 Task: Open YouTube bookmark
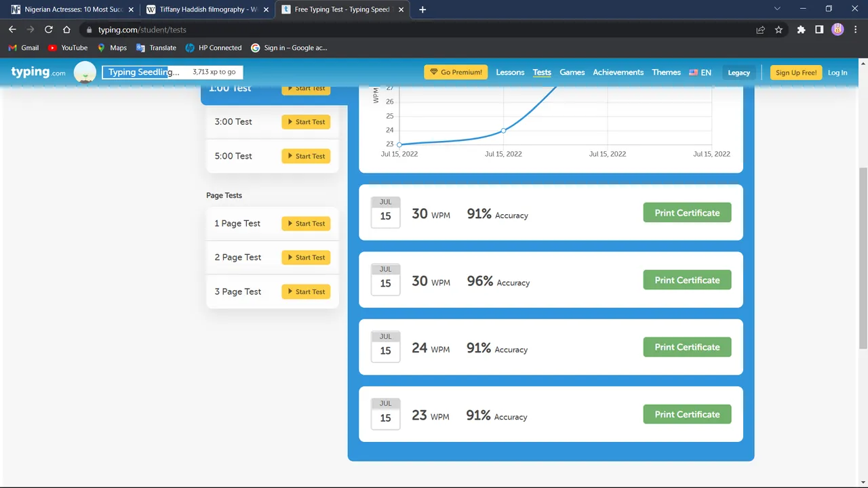68,48
